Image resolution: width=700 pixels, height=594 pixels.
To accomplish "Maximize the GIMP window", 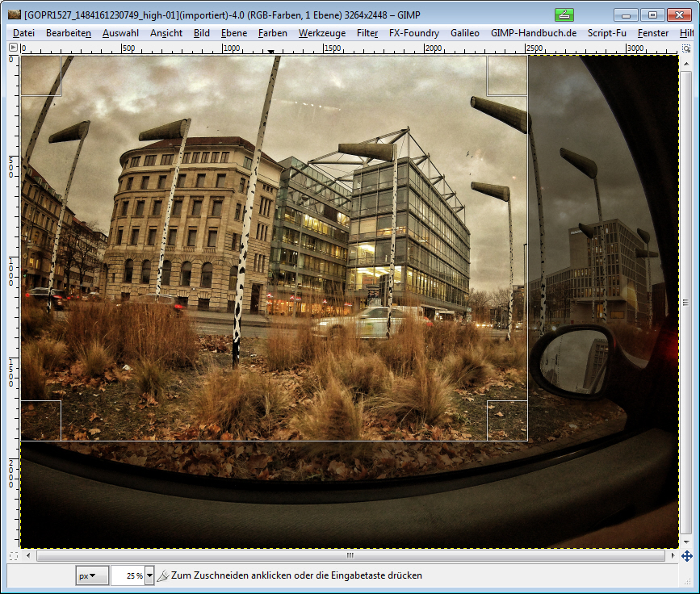I will (x=652, y=15).
